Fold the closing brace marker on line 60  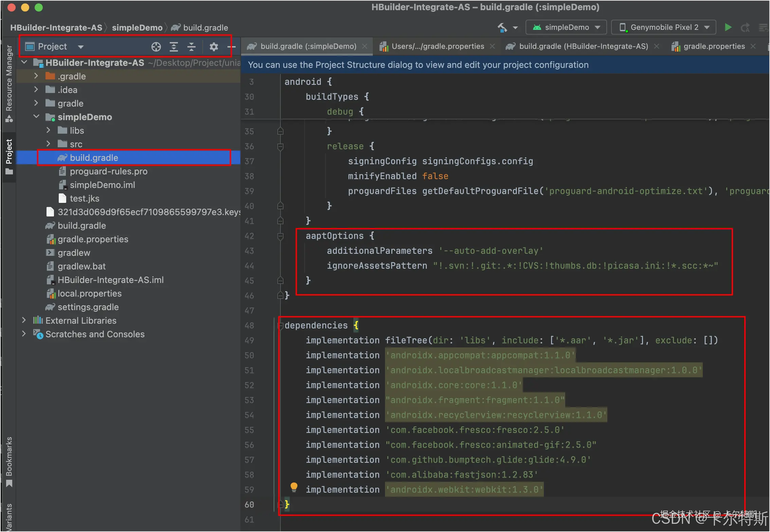pyautogui.click(x=280, y=505)
